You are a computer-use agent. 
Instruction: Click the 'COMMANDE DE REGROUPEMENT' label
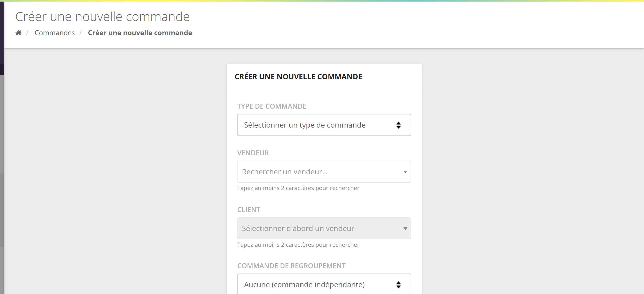(x=291, y=266)
